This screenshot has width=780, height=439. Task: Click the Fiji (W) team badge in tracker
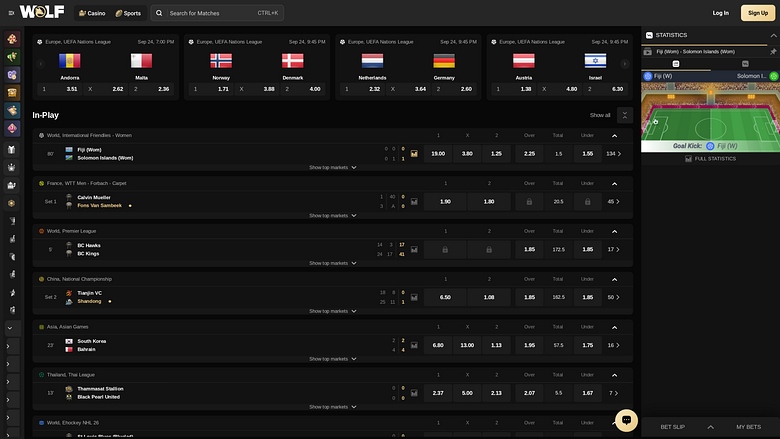point(648,76)
